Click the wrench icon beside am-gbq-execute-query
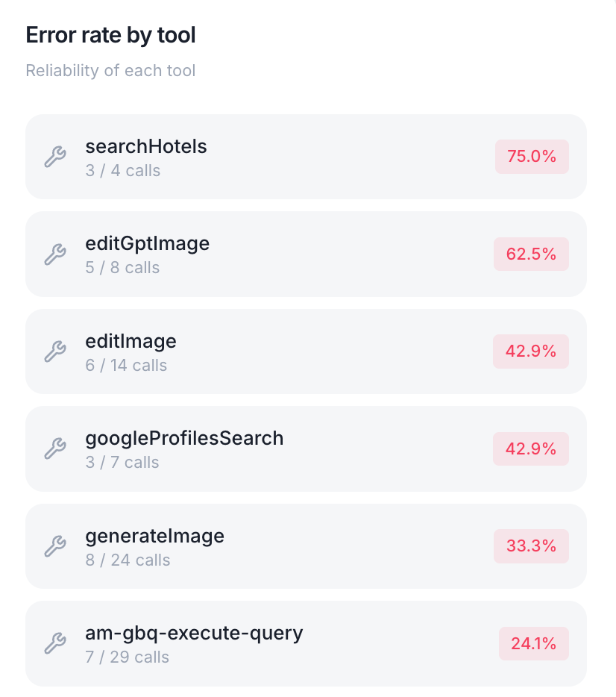The width and height of the screenshot is (616, 697). [x=55, y=643]
